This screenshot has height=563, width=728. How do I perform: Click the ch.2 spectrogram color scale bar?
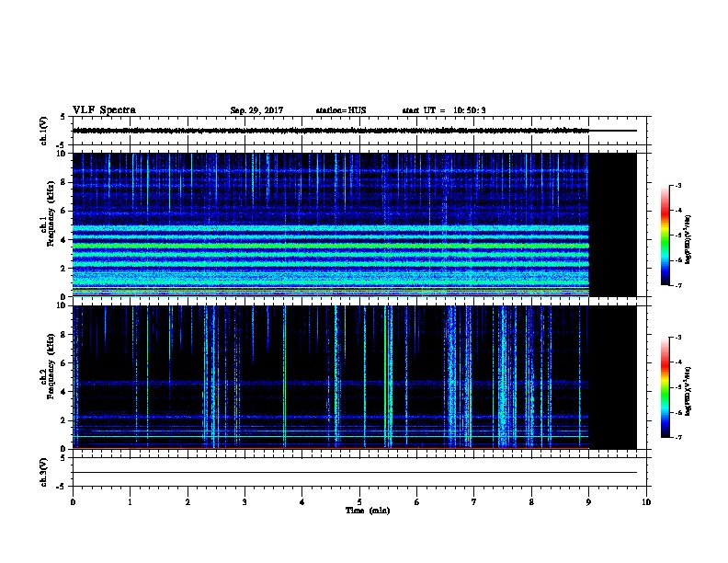[665, 387]
